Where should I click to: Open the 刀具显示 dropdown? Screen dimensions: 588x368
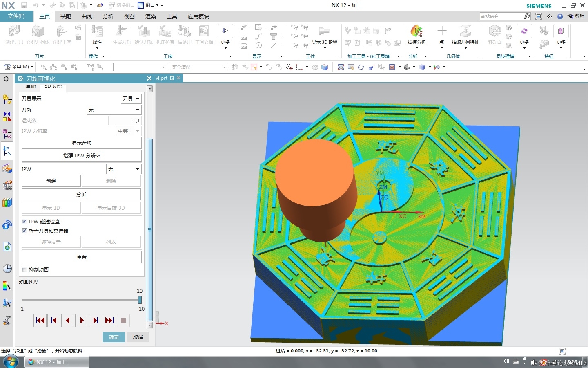(x=131, y=99)
